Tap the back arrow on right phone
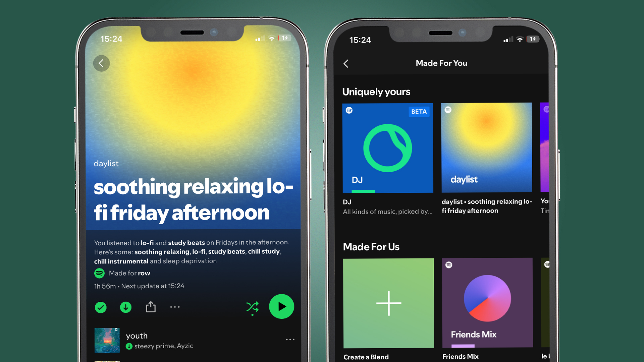This screenshot has width=644, height=362. point(346,64)
